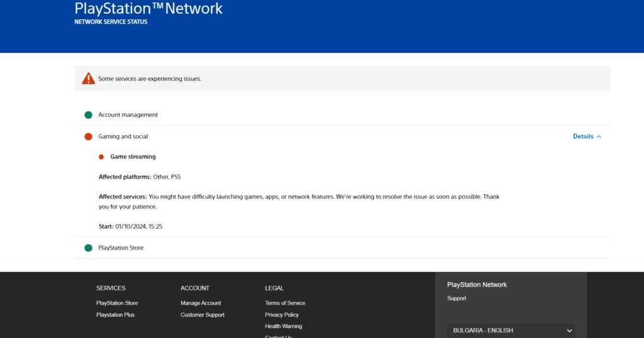Image resolution: width=644 pixels, height=338 pixels.
Task: Select the Gaming and social row label
Action: [123, 136]
